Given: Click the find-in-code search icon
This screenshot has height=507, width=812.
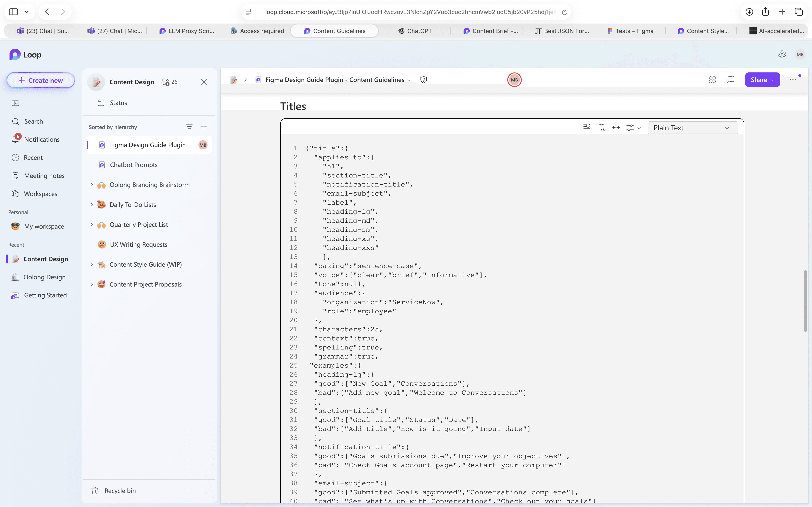Looking at the screenshot, I should (x=587, y=127).
